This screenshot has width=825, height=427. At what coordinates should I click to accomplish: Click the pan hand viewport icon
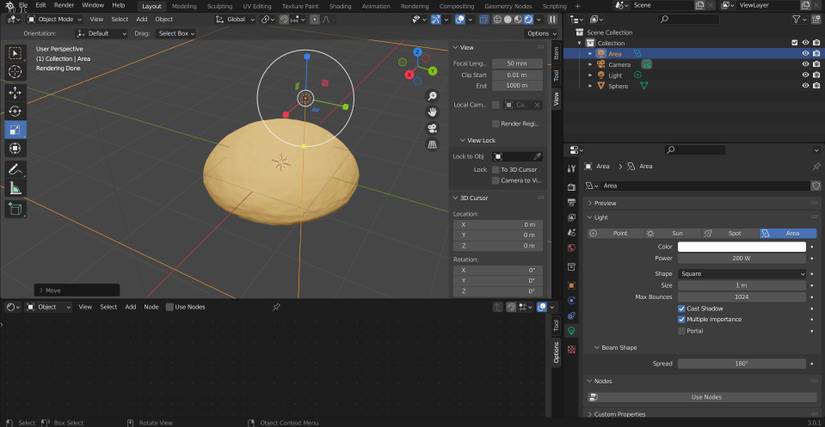coord(432,112)
